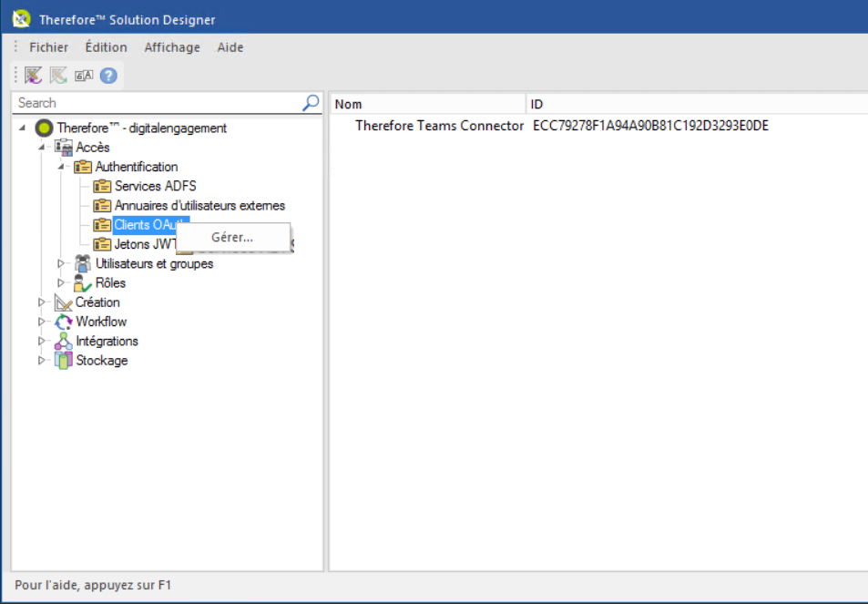The width and height of the screenshot is (868, 604).
Task: Select Services ADFS in the tree
Action: [x=155, y=186]
